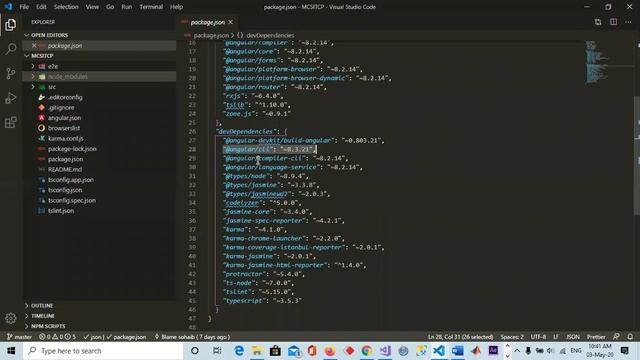Open Microsoft Store from the taskbar

pos(276,351)
